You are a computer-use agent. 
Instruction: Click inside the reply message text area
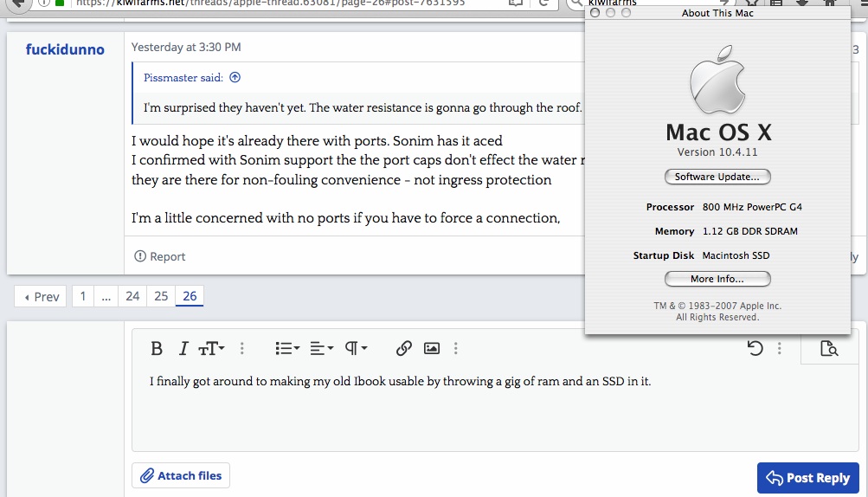[495, 409]
